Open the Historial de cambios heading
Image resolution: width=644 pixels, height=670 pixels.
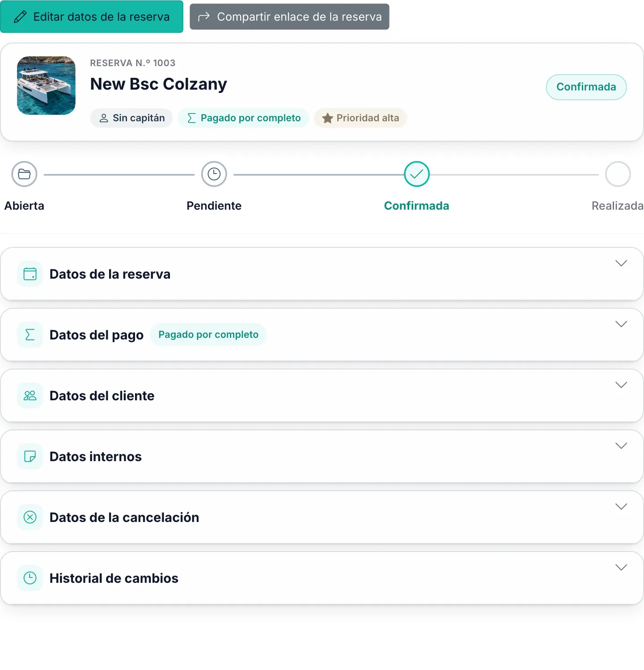click(x=114, y=578)
